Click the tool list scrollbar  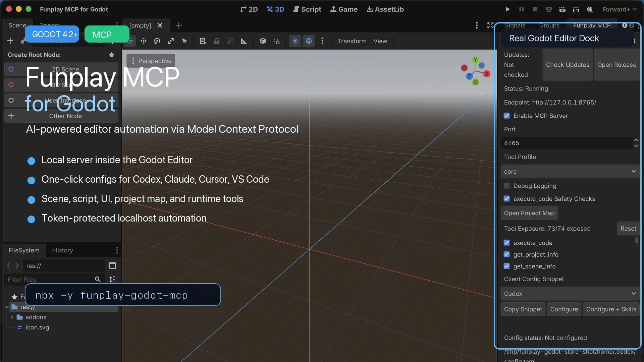click(637, 240)
